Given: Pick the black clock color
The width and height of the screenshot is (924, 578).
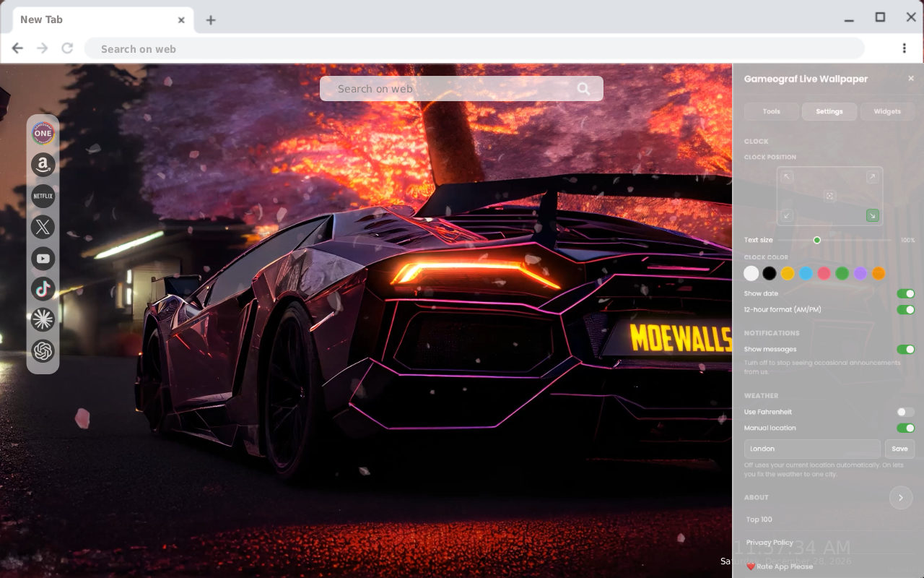Looking at the screenshot, I should 770,273.
